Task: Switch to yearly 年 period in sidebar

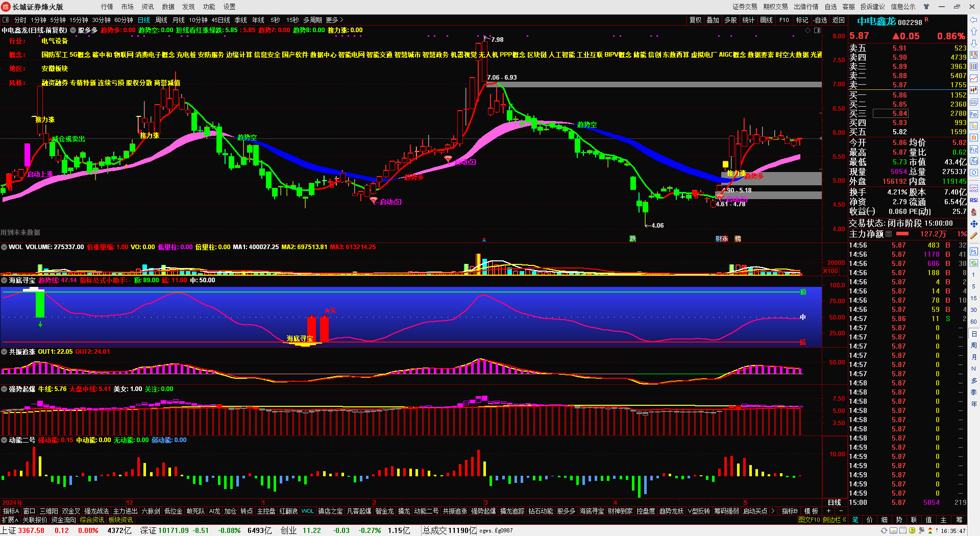Action: point(974,404)
